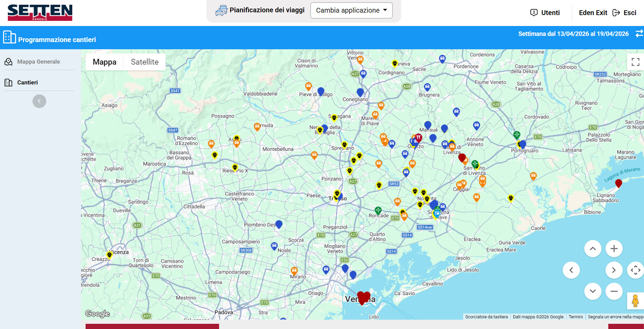Zoom in on the map
Screen dimensions: 644x329
(614, 249)
